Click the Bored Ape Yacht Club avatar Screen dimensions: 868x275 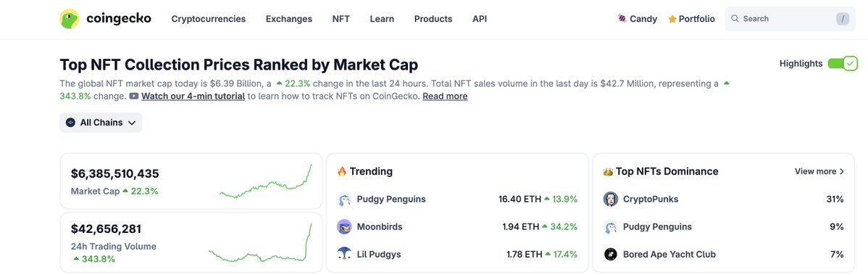(x=611, y=255)
